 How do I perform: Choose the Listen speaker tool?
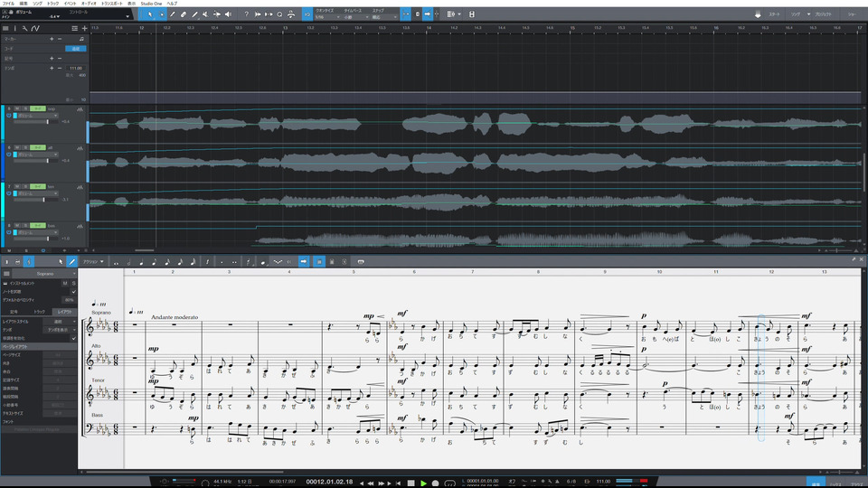pos(228,14)
